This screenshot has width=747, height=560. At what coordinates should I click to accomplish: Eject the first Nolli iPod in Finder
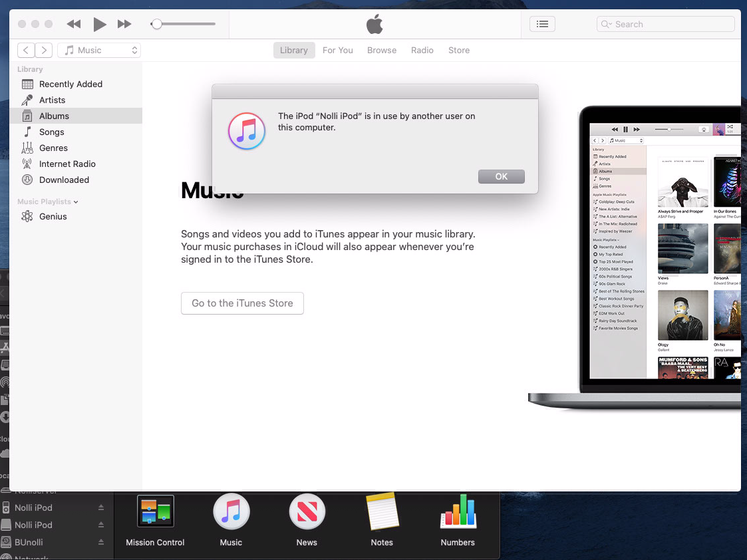coord(101,507)
